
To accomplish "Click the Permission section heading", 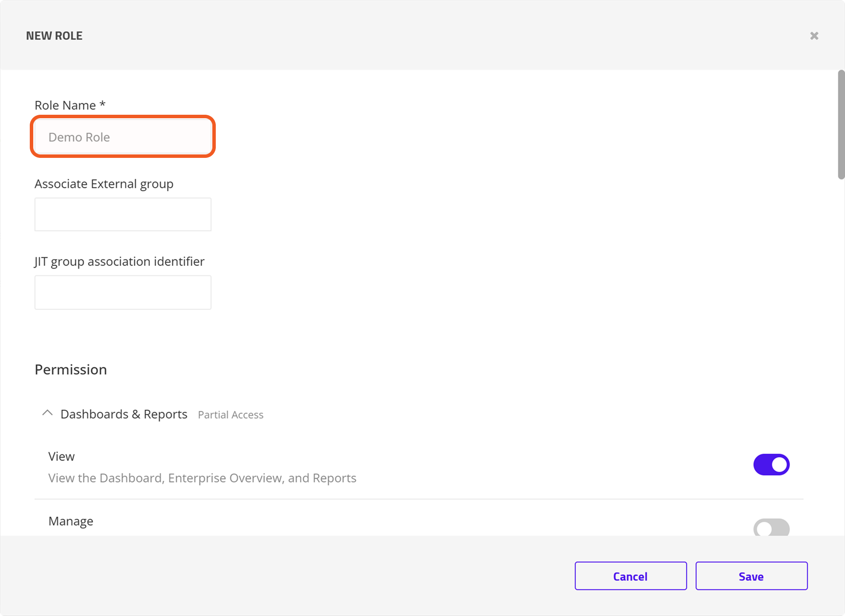I will point(71,370).
